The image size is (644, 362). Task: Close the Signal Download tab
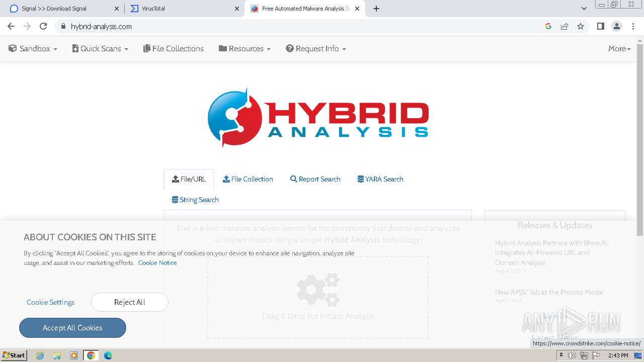click(x=116, y=9)
